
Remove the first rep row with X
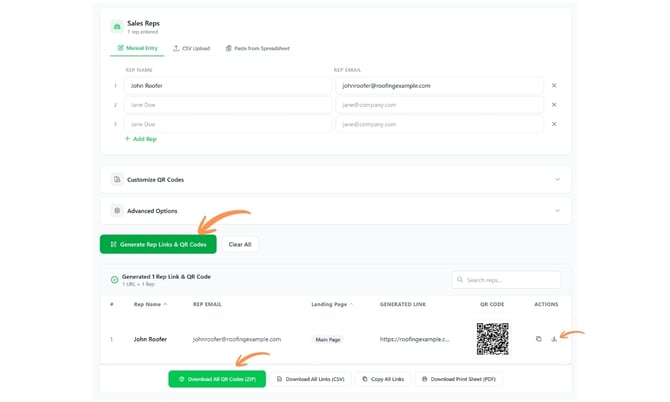click(554, 86)
